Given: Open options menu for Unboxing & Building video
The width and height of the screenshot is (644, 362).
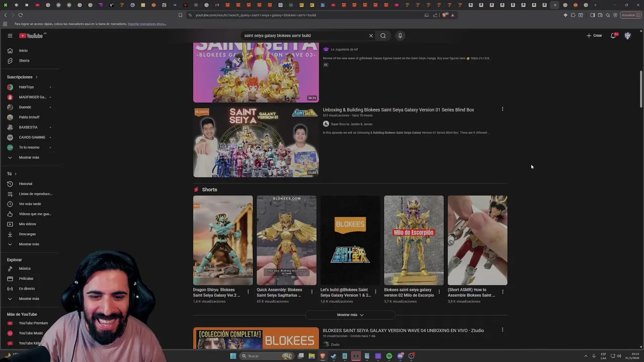Looking at the screenshot, I should [x=502, y=109].
